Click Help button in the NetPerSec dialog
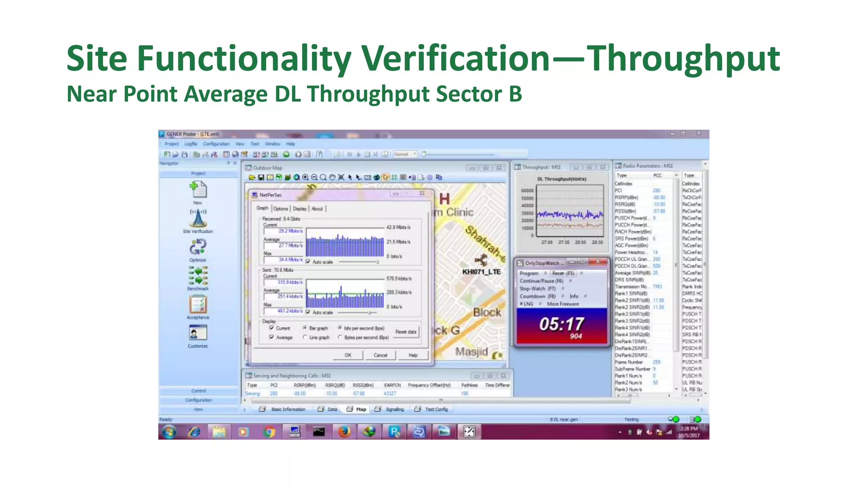Screen dimensions: 868x488 tap(413, 355)
